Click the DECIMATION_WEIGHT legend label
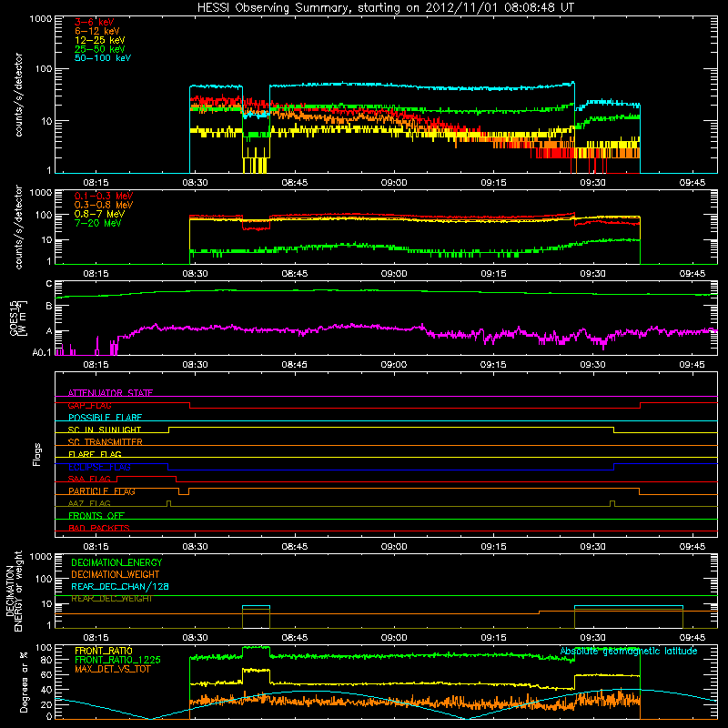Screen dimensions: 728x728 coord(116,574)
